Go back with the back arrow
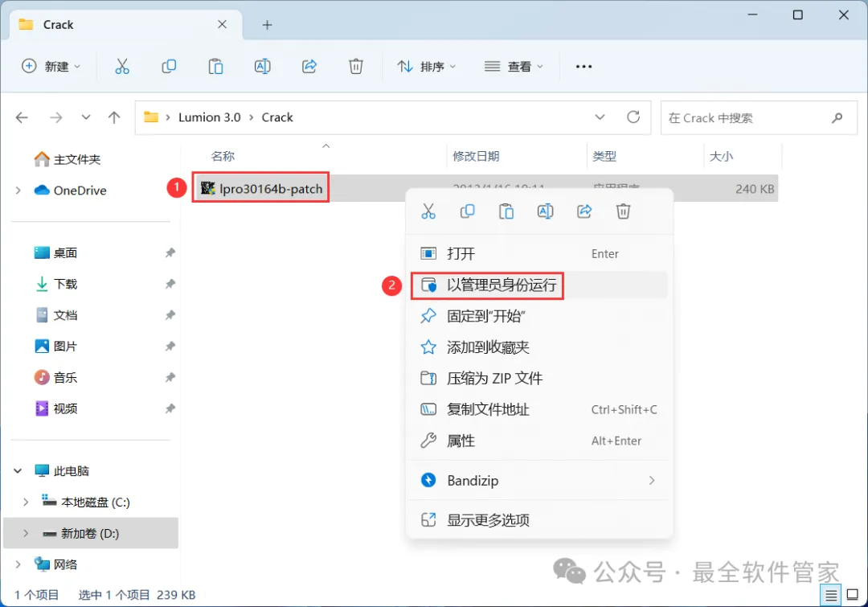 (23, 117)
